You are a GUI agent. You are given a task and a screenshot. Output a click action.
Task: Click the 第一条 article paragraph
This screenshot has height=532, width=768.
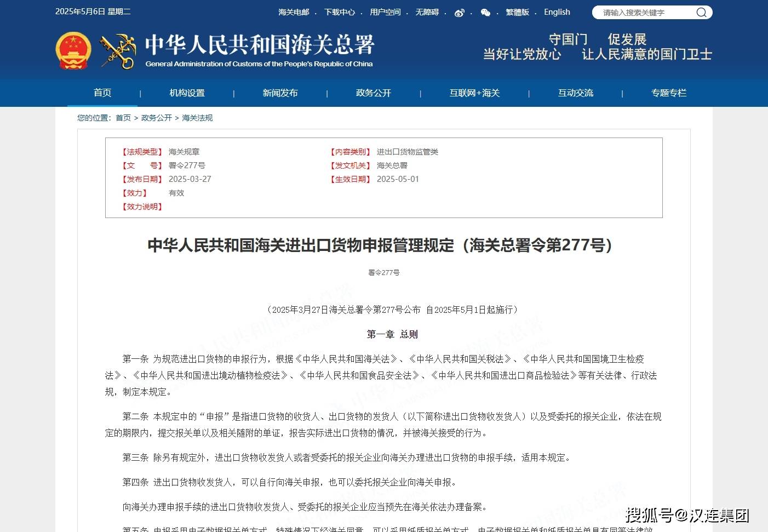tap(381, 375)
